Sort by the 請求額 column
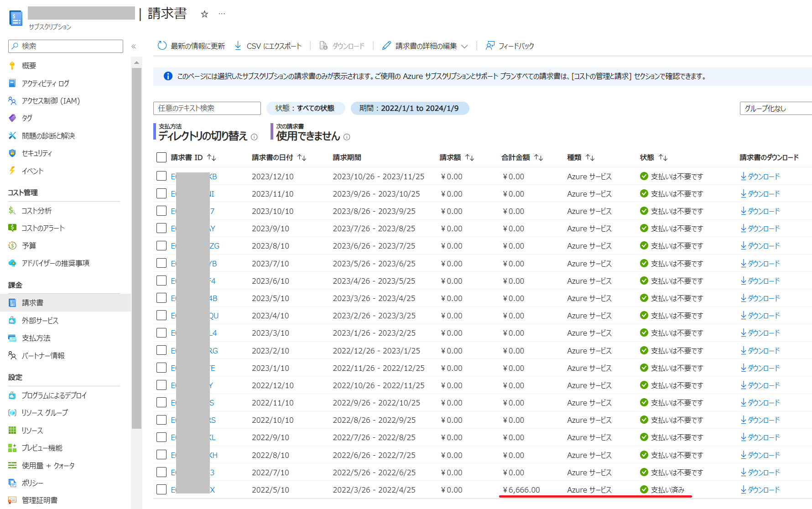Image resolution: width=812 pixels, height=509 pixels. [x=457, y=157]
